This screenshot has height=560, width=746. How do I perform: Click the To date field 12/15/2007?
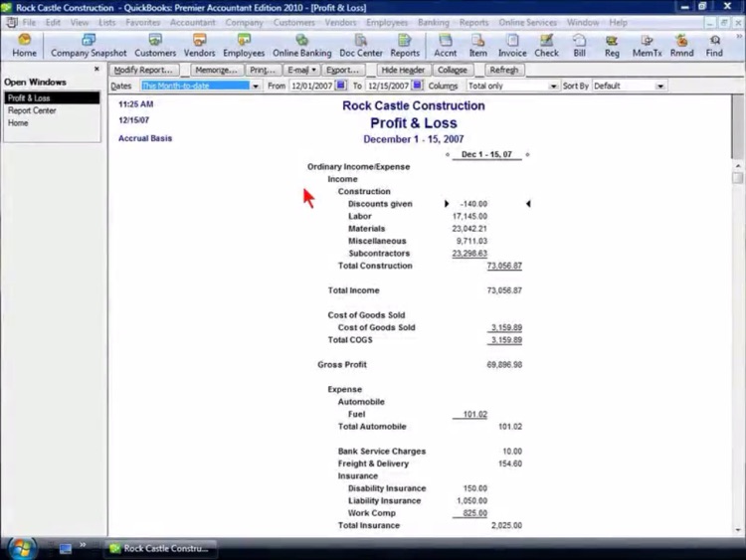pyautogui.click(x=388, y=87)
